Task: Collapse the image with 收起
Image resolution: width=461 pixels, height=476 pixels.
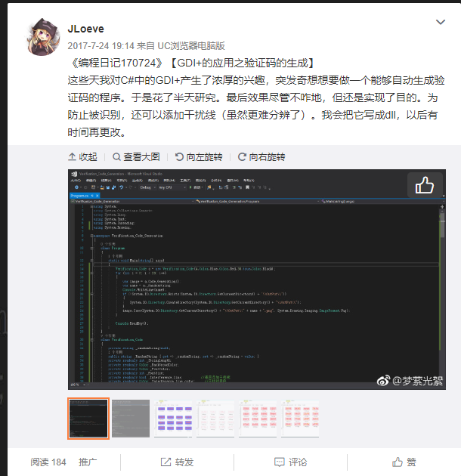Action: [82, 157]
